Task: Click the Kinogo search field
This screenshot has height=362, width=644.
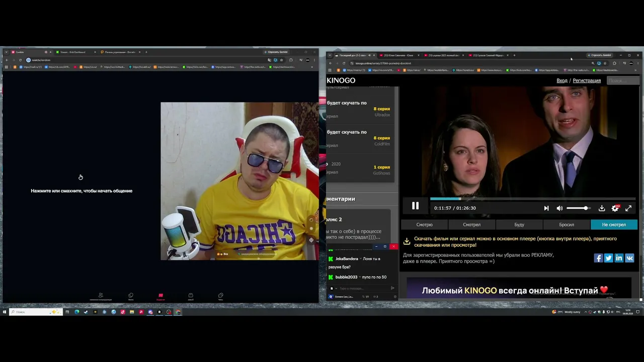Action: tap(622, 80)
